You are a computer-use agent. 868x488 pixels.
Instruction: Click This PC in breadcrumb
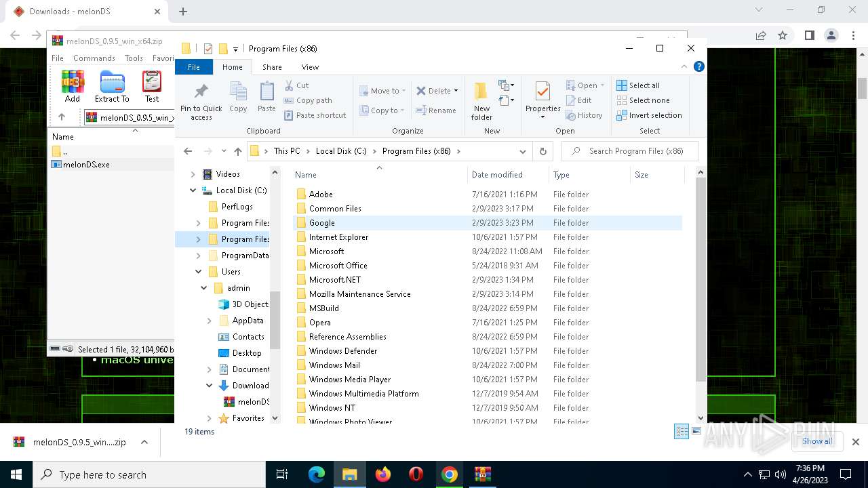(287, 151)
